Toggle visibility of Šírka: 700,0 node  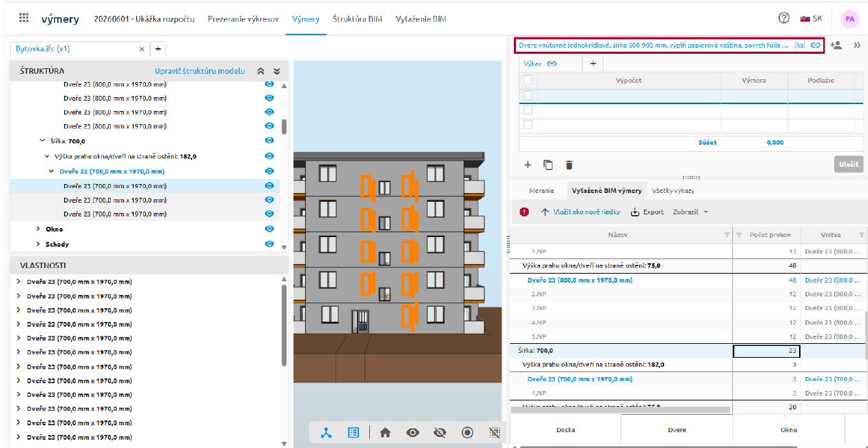pyautogui.click(x=269, y=141)
